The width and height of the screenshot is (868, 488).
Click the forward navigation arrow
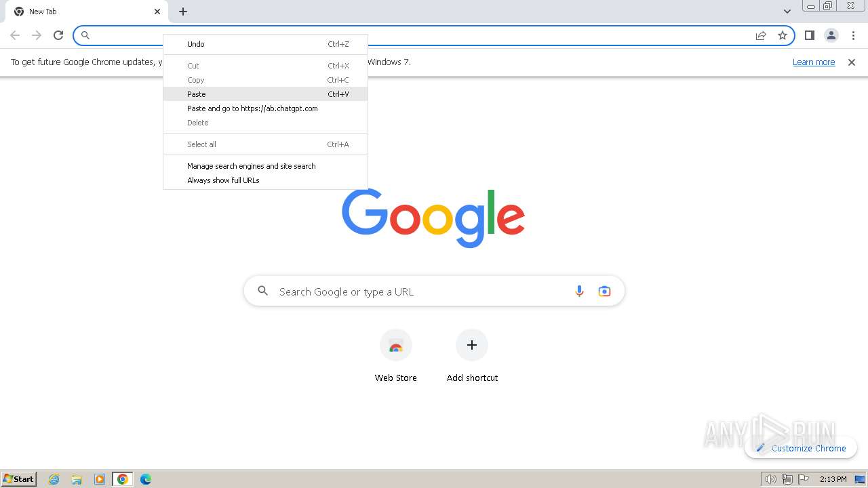[37, 35]
